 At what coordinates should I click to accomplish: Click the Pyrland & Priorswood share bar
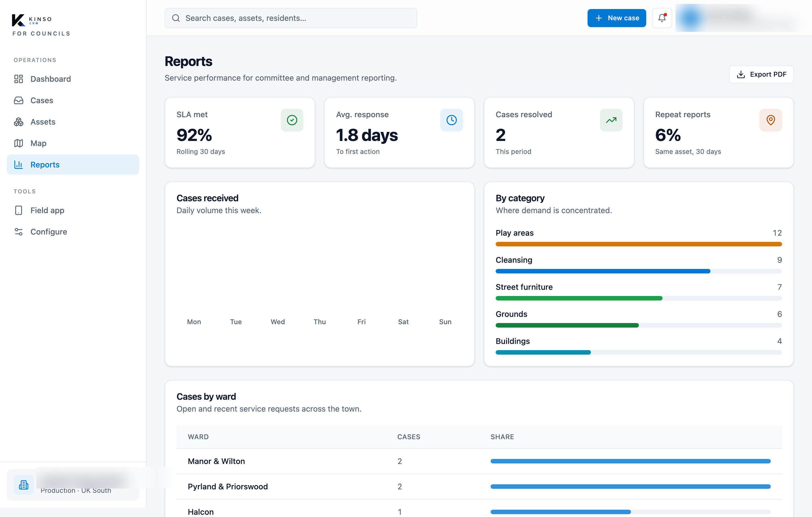[x=630, y=487]
